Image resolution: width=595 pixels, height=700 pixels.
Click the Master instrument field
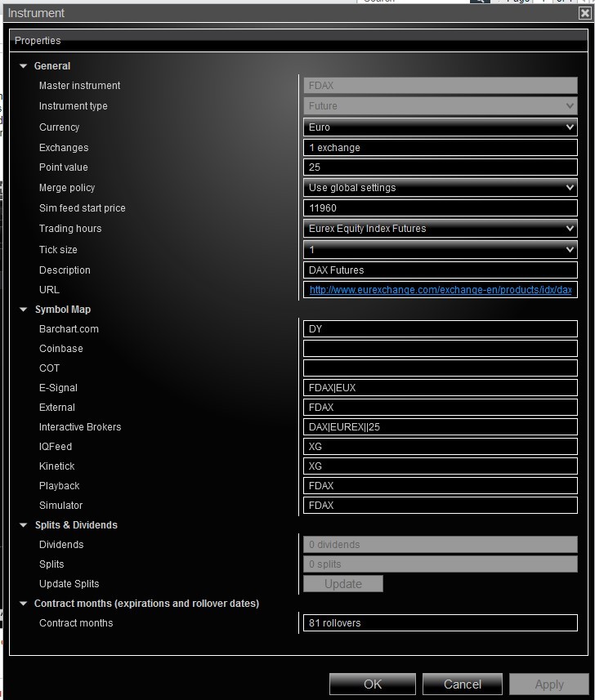pos(440,85)
